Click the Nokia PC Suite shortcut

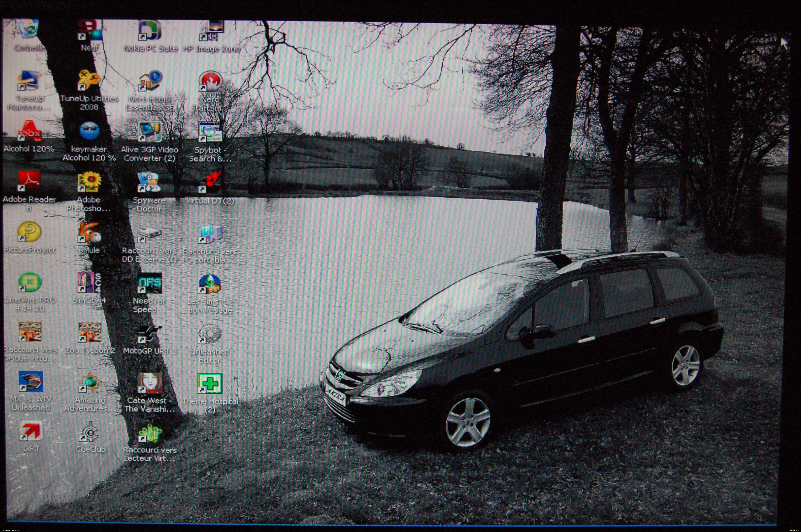pos(150,31)
